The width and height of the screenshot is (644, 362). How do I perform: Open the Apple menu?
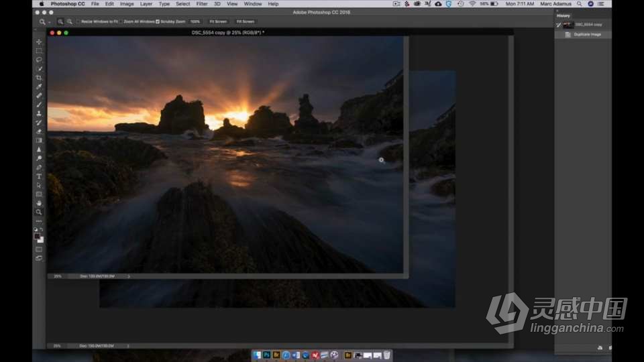42,4
